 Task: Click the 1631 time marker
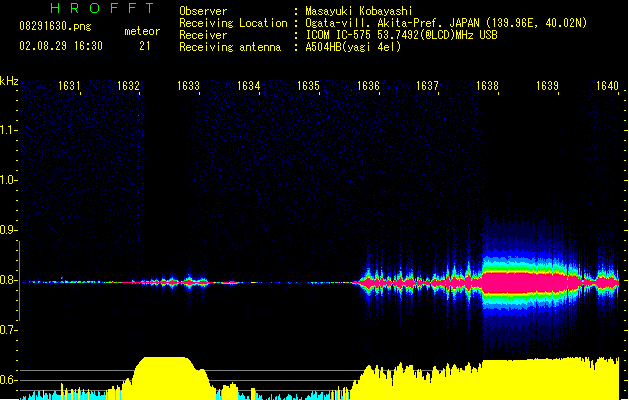click(69, 86)
